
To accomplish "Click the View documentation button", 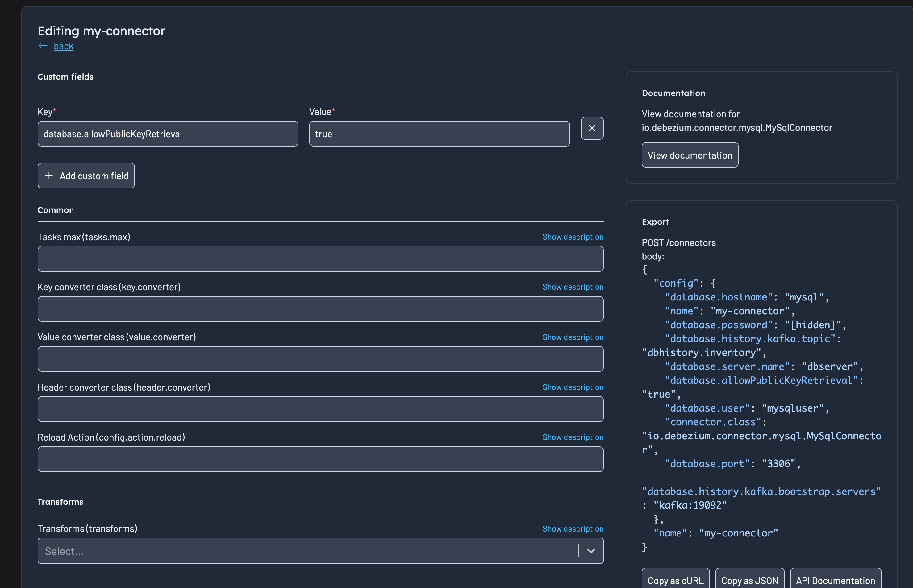I will coord(690,155).
